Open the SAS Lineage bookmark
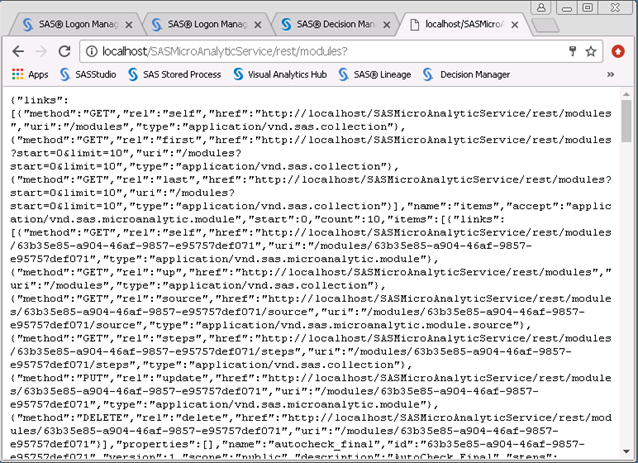The height and width of the screenshot is (463, 638). (x=375, y=74)
